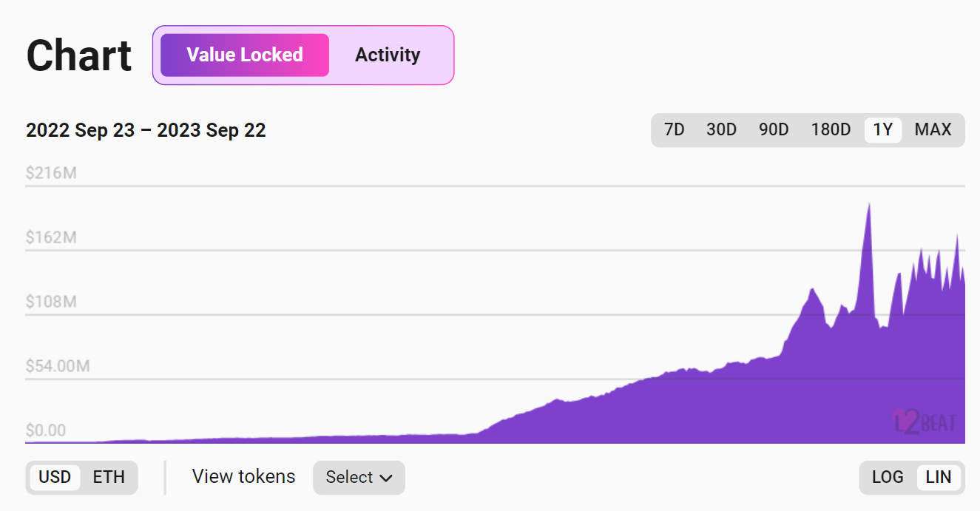The height and width of the screenshot is (511, 980).
Task: Switch to the Value Locked tab
Action: coord(244,55)
